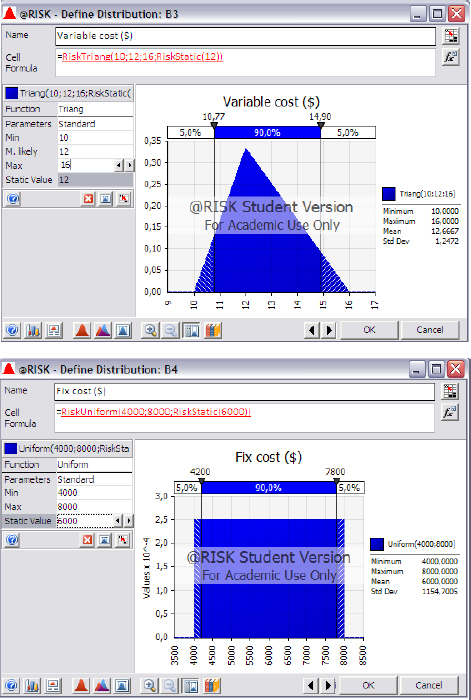Click the red X delete icon in B3 parameter panel
The height and width of the screenshot is (700, 471).
click(x=88, y=198)
